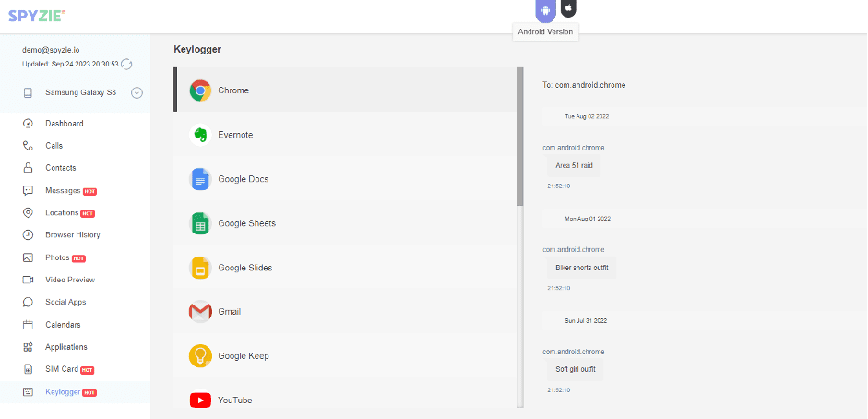Click the Locations pin icon
This screenshot has height=419, width=868.
pyautogui.click(x=28, y=212)
